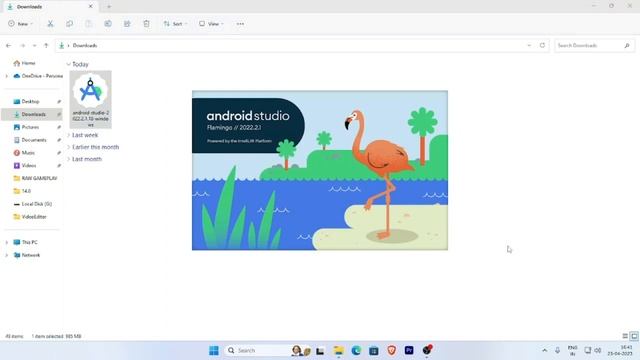Open Home in the sidebar
640x360 pixels.
click(24, 63)
